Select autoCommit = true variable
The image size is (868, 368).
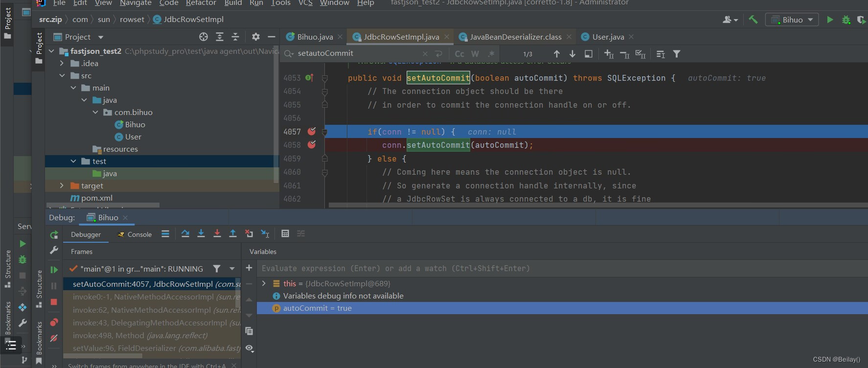[x=562, y=308]
